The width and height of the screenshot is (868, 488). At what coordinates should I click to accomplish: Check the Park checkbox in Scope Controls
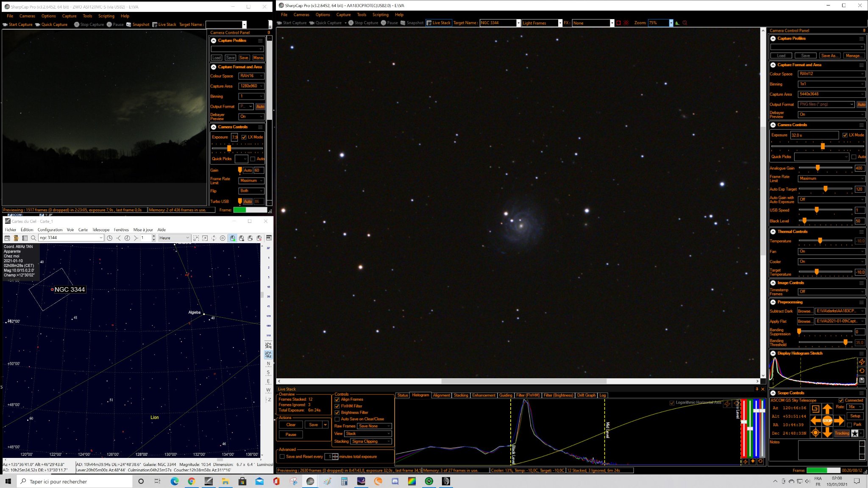click(849, 424)
